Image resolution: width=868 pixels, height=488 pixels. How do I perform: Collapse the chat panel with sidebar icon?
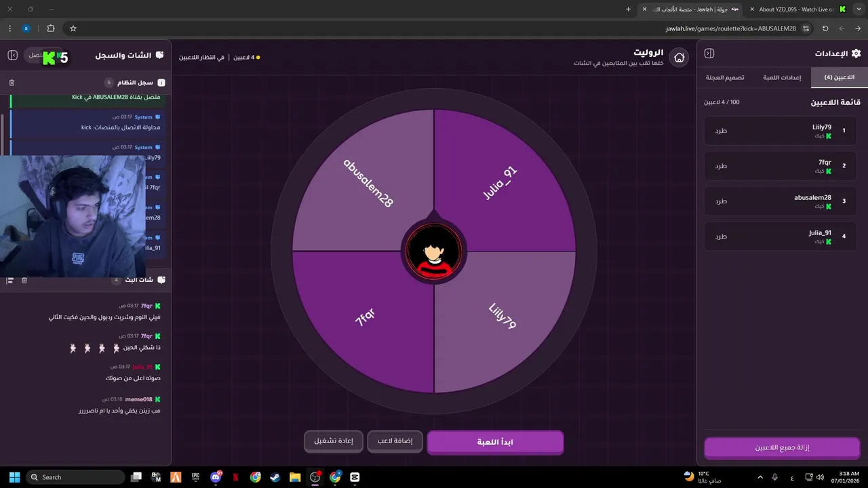(x=12, y=55)
